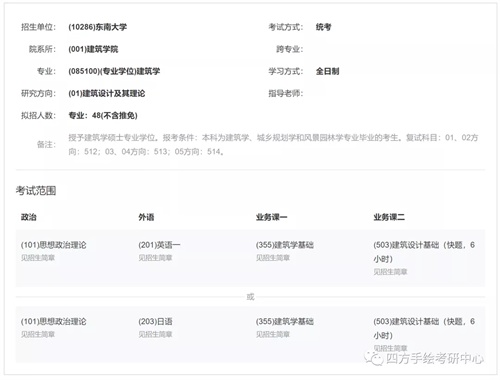
Task: Click the 全日制 study mode value
Action: tap(327, 71)
